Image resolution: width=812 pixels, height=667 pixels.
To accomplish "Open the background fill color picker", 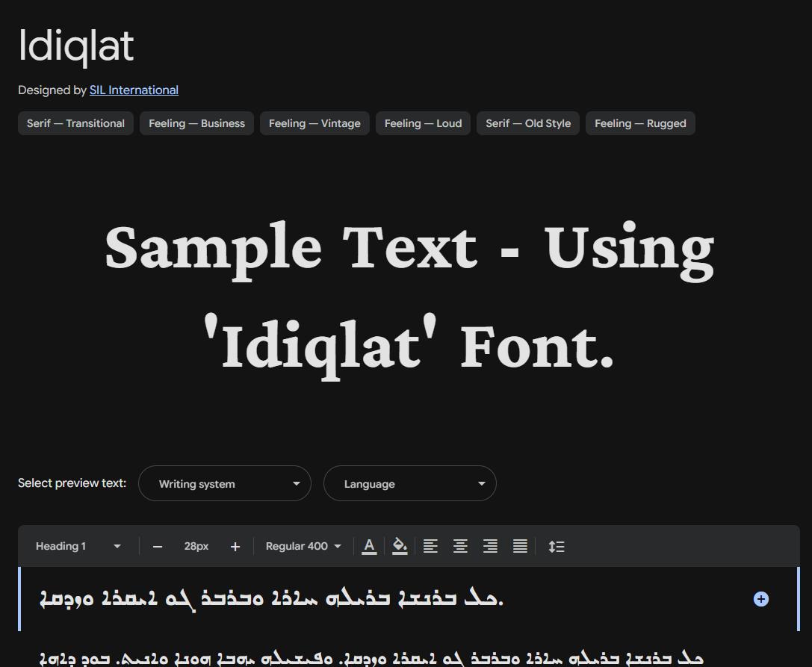I will [x=399, y=546].
